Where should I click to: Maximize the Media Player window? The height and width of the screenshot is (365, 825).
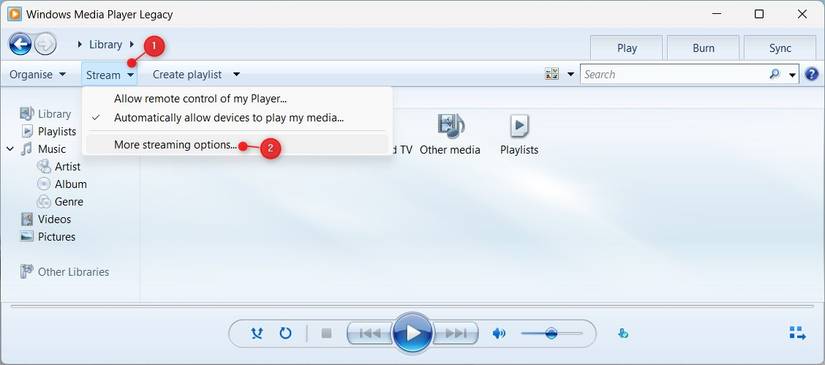(759, 14)
